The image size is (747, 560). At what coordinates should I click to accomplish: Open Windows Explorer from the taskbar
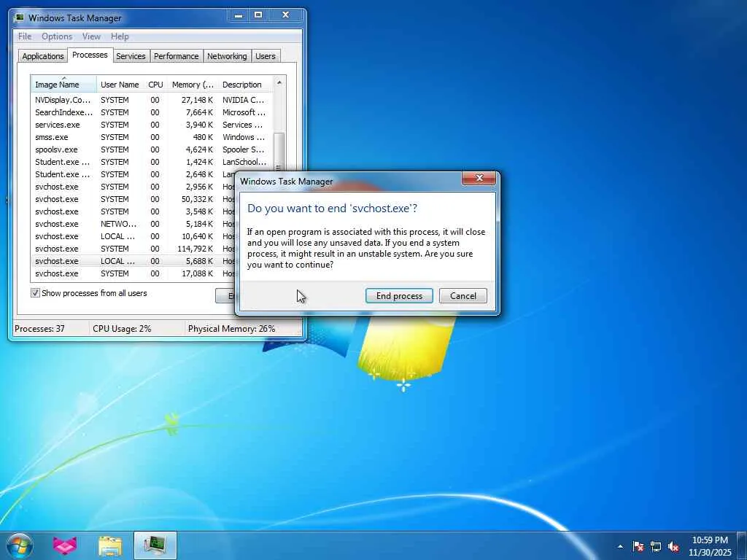coord(110,545)
